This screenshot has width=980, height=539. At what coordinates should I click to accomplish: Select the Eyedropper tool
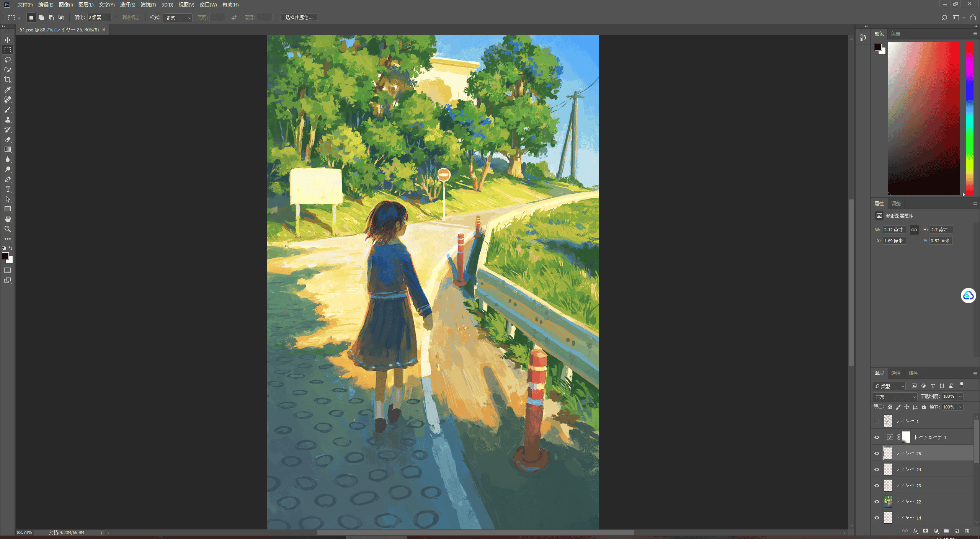[8, 90]
